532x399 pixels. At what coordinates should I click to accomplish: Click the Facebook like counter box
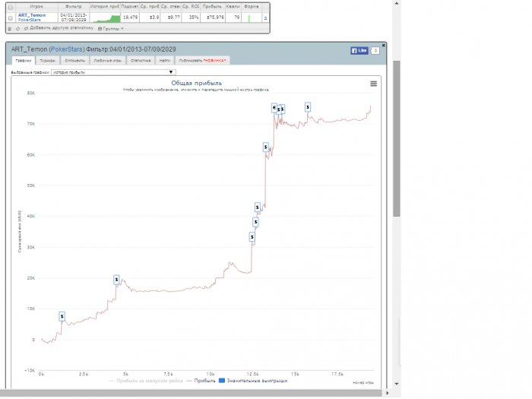coord(375,51)
